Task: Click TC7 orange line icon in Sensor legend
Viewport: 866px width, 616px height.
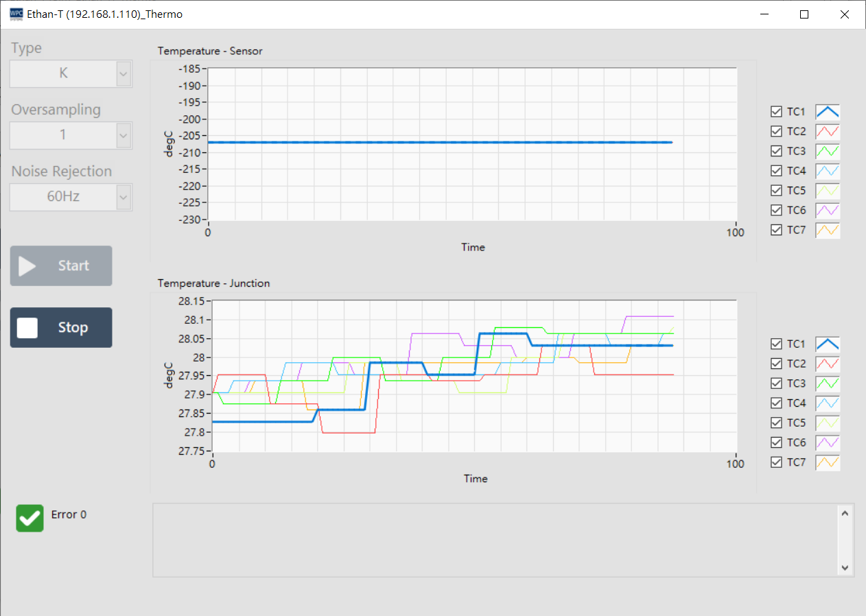Action: point(827,230)
